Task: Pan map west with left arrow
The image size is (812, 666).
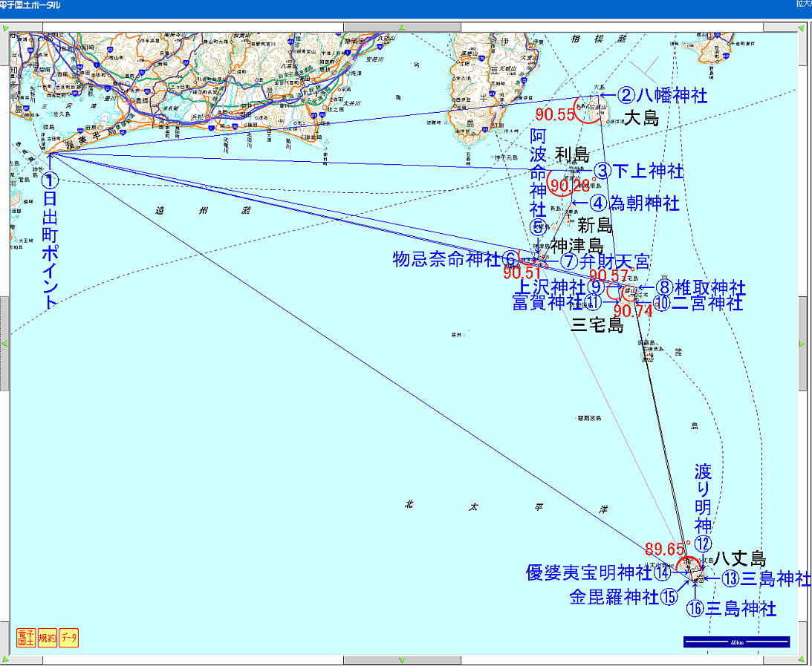Action: tap(4, 343)
